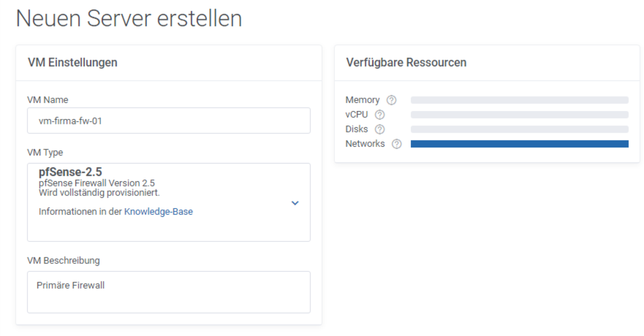This screenshot has height=336, width=644.
Task: Select the 'Networks' resource label
Action: [x=365, y=144]
